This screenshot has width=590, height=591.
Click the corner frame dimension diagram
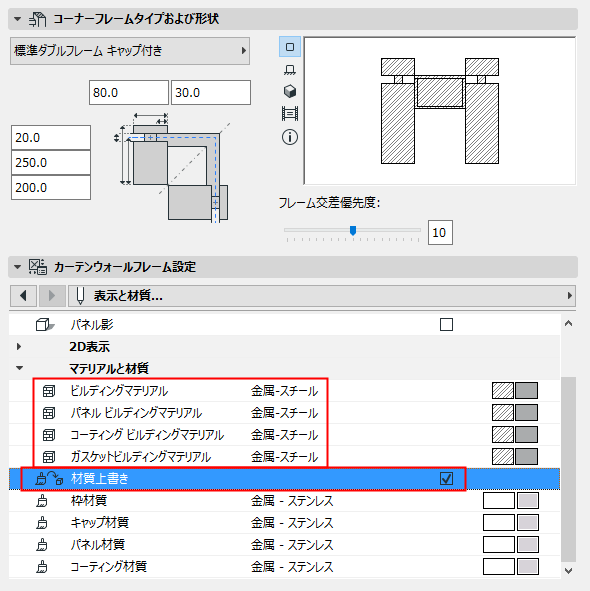pos(172,168)
